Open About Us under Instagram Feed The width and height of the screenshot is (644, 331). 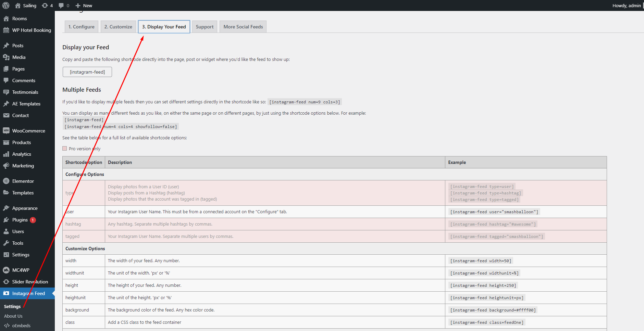[x=13, y=316]
